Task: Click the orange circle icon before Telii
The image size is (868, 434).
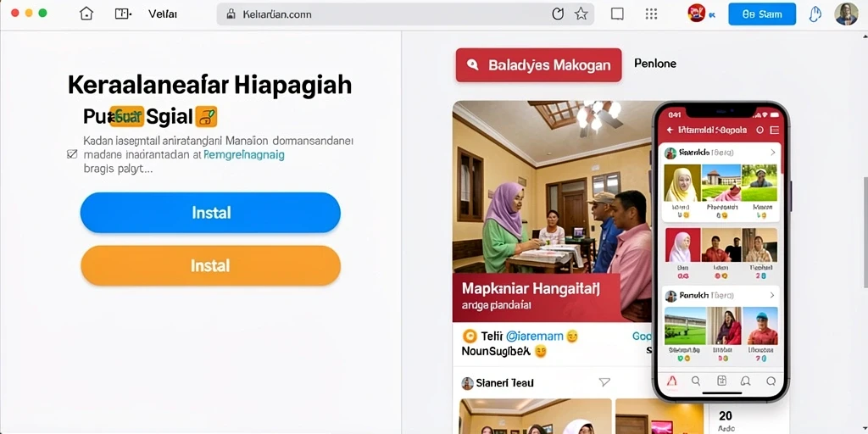Action: [x=470, y=336]
